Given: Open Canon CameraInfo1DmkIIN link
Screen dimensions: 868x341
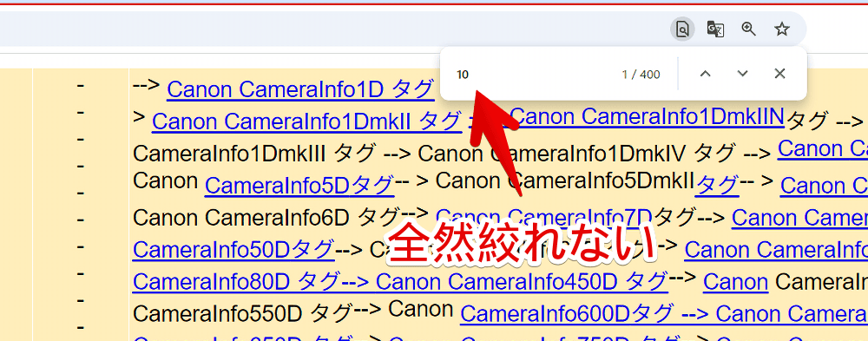Looking at the screenshot, I should tap(648, 117).
